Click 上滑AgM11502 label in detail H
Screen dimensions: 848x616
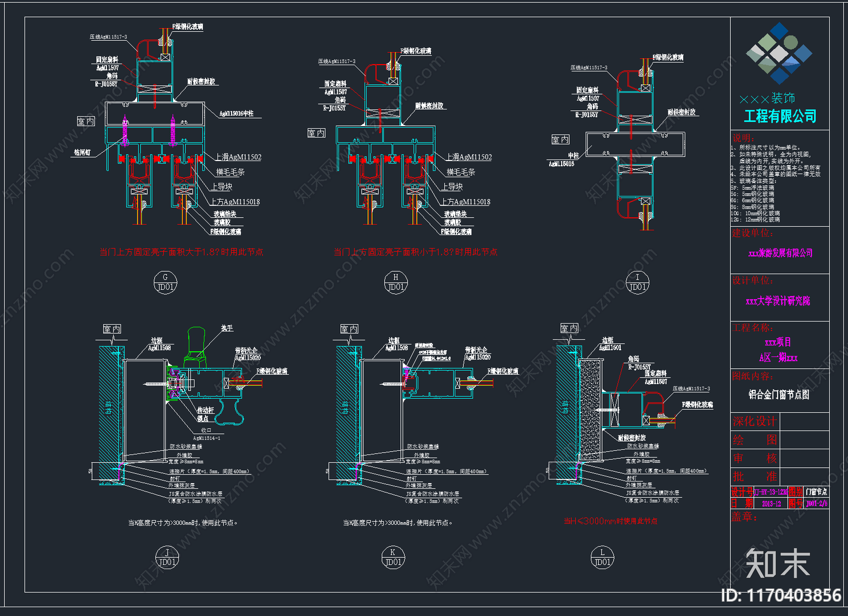(469, 157)
